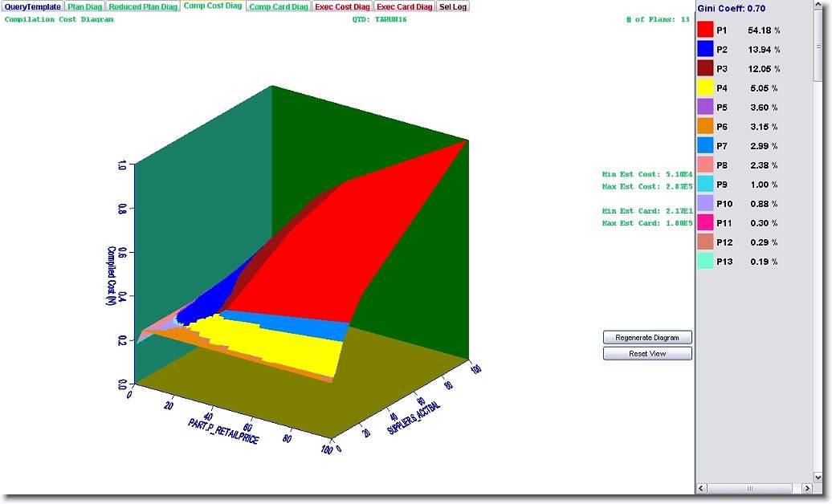
Task: Click the legend horizontal scroll-right arrow
Action: point(806,488)
